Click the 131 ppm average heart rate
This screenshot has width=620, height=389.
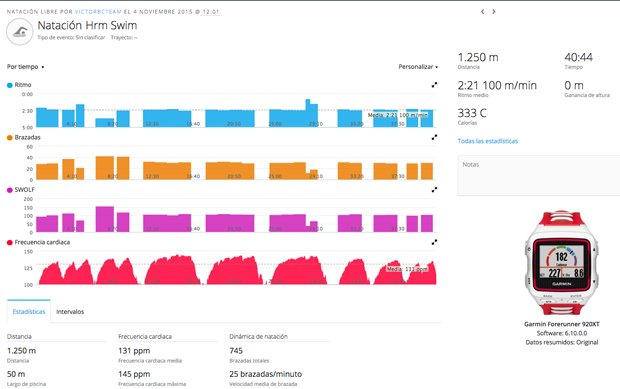(134, 351)
